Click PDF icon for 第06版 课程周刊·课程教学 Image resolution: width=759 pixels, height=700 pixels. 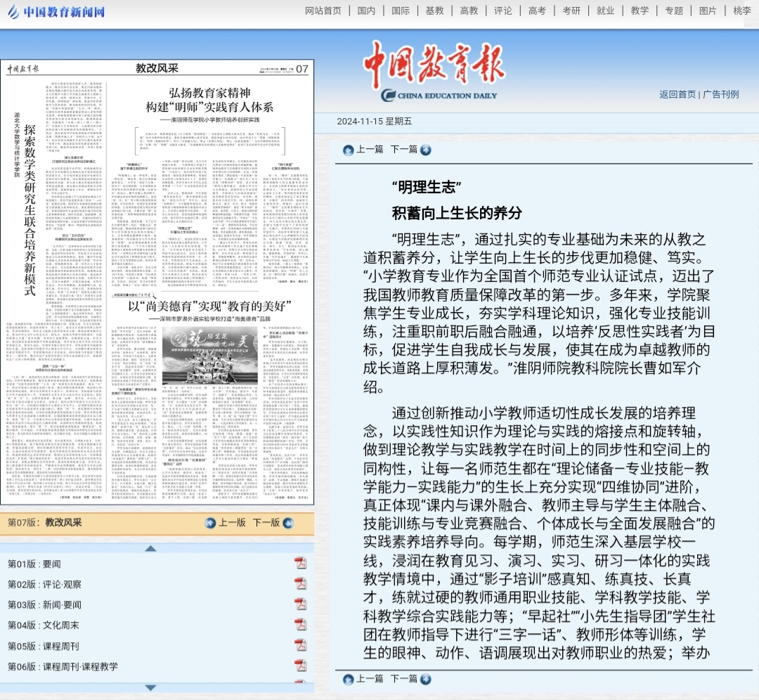coord(300,666)
